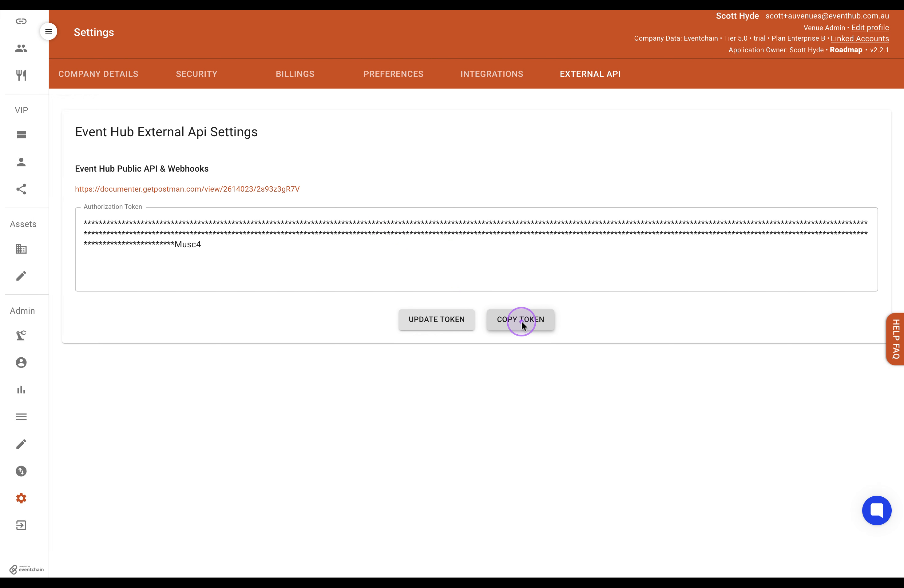Click the eventchain logo at sidebar bottom
The width and height of the screenshot is (904, 588).
(26, 569)
